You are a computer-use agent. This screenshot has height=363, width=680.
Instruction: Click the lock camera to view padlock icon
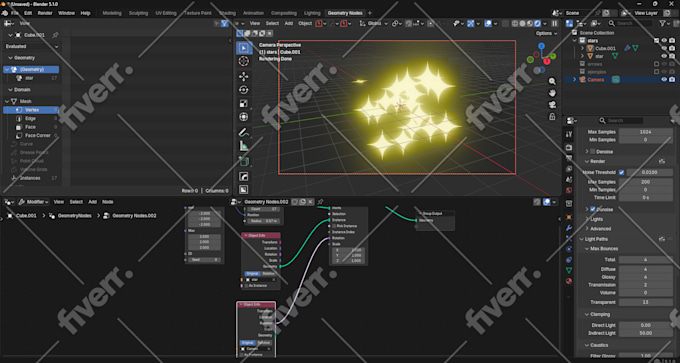(552, 116)
